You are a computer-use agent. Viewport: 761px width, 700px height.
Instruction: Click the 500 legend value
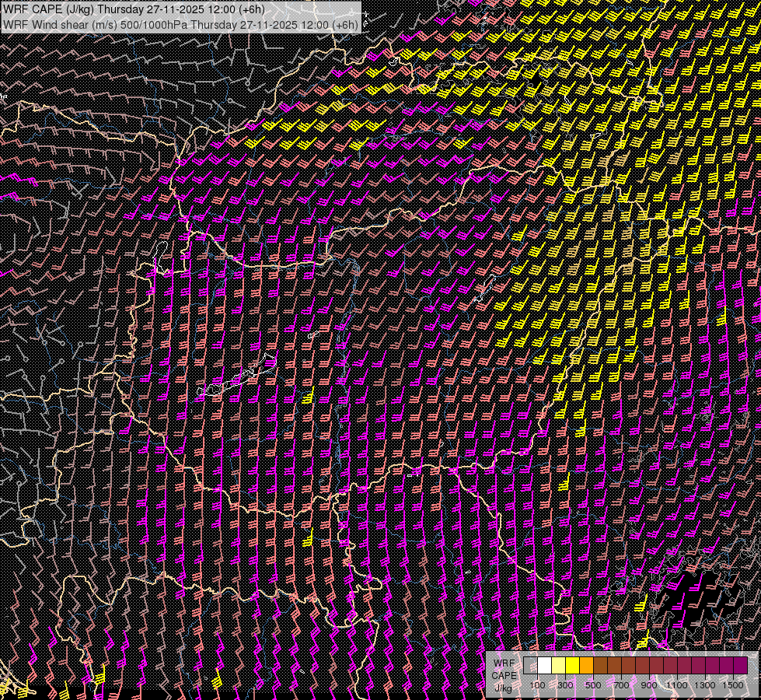[593, 685]
